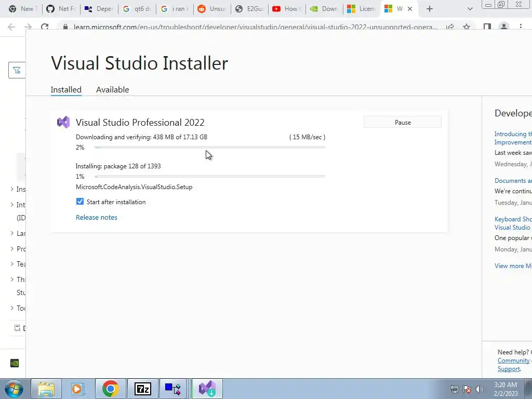Open the tab search dropdown arrow
532x399 pixels.
[x=470, y=9]
